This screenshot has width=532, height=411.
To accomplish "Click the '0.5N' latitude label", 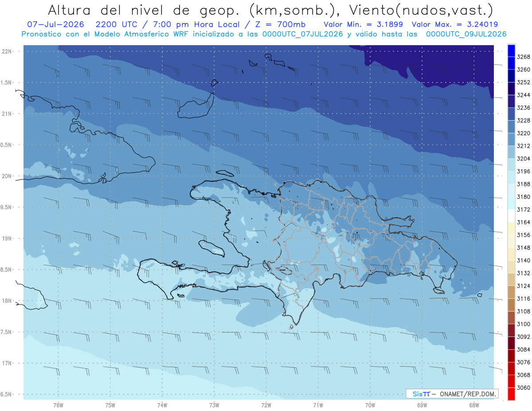I will point(6,145).
